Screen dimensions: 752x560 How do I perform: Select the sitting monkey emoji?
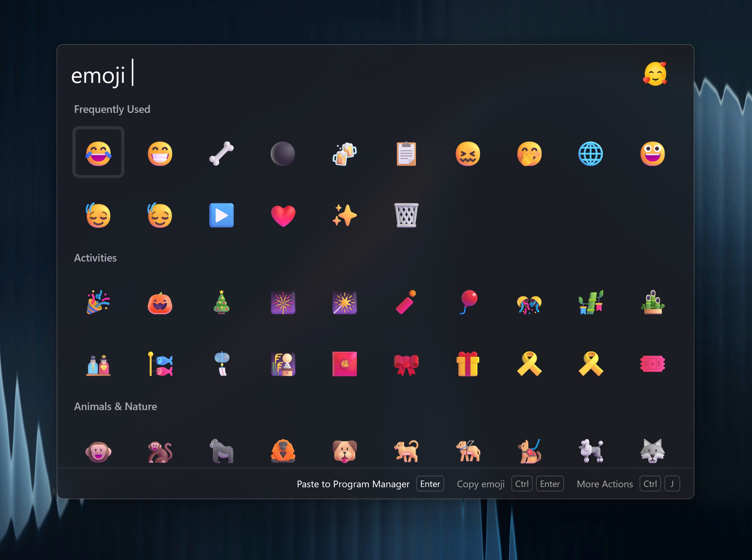[160, 452]
